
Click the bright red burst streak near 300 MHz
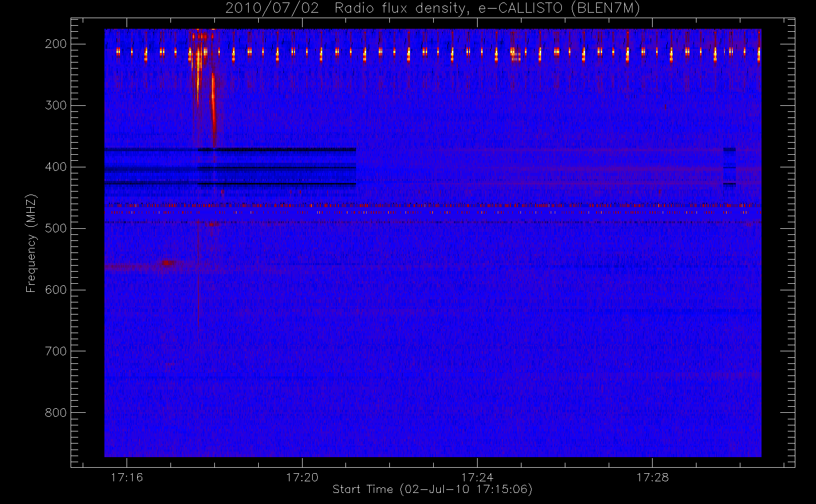[x=213, y=111]
